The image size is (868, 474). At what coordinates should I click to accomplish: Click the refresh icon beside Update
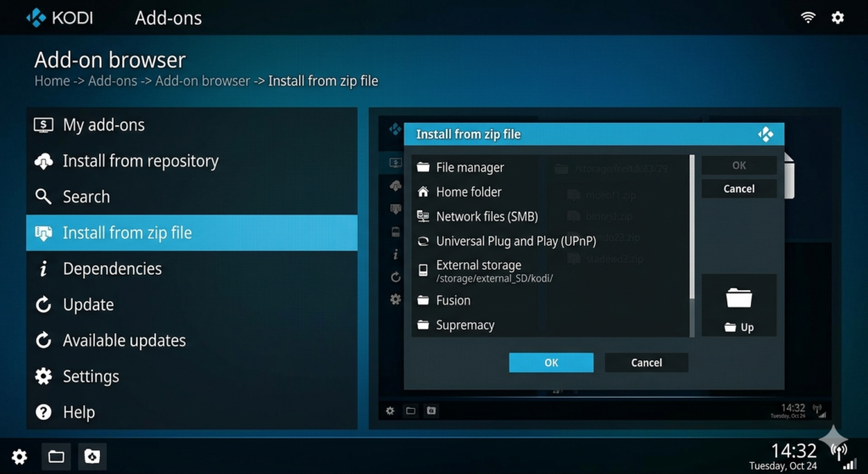pyautogui.click(x=43, y=304)
